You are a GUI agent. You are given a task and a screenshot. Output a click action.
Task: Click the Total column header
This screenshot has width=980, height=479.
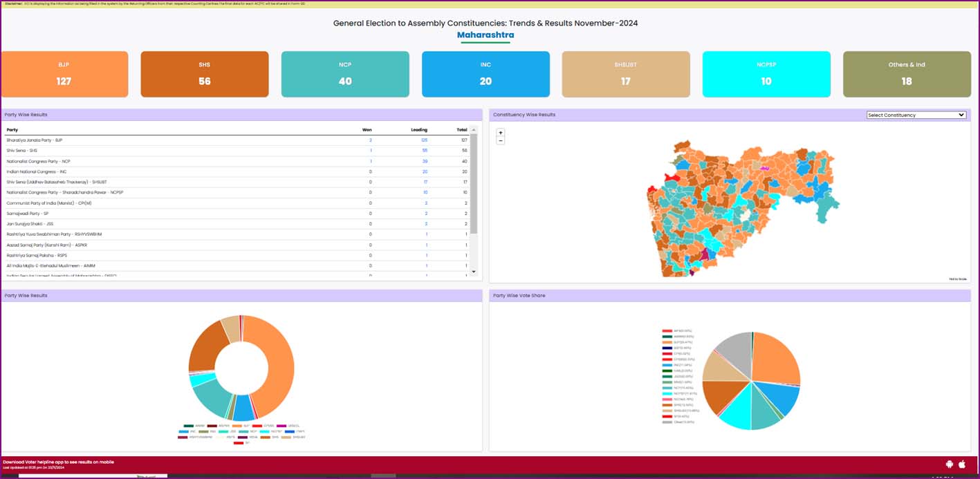[x=462, y=129]
